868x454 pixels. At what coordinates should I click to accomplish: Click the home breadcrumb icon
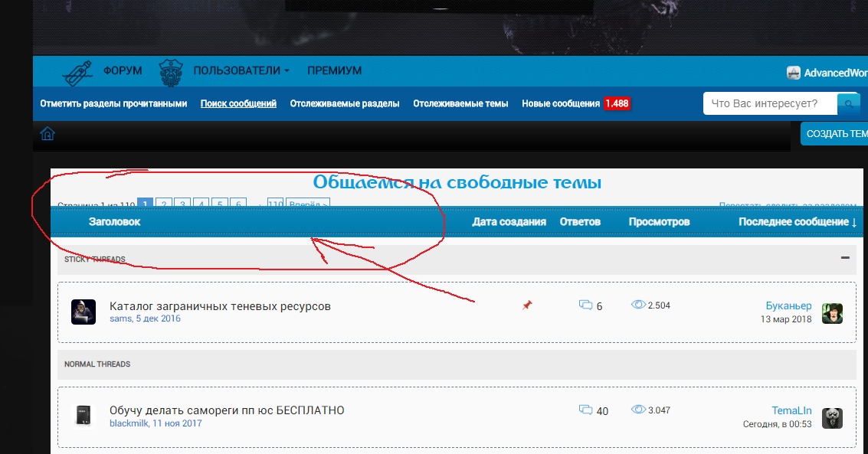click(47, 133)
